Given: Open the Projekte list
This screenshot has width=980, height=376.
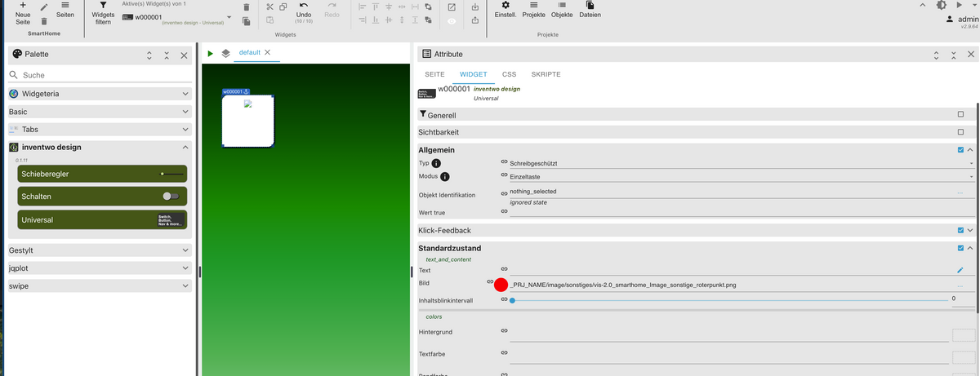Looking at the screenshot, I should point(533,10).
